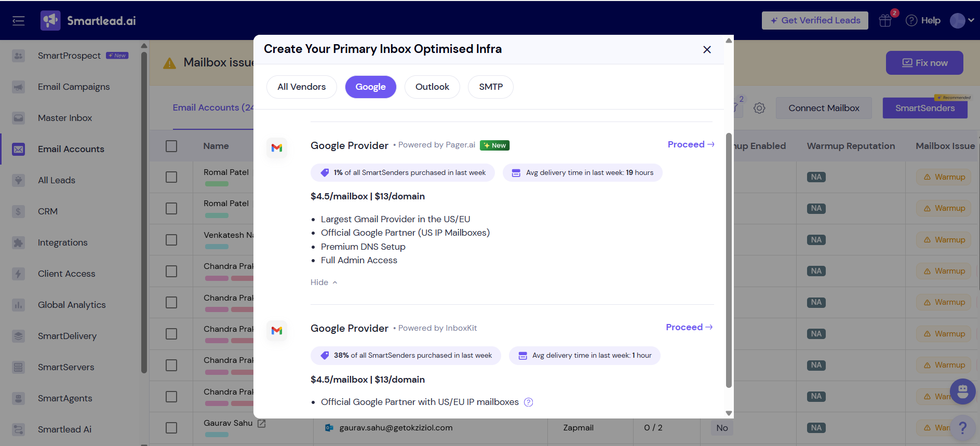Open the gift rewards icon
The image size is (980, 446).
(x=885, y=21)
